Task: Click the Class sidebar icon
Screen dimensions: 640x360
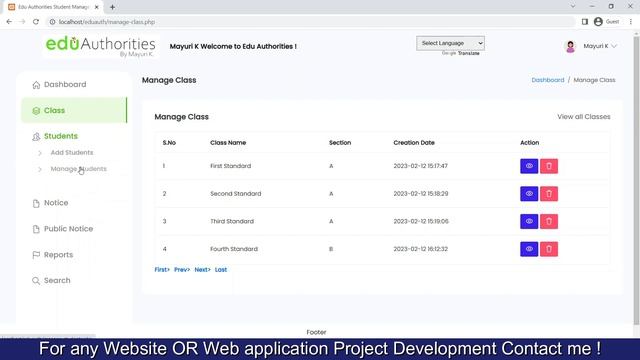Action: (x=36, y=111)
